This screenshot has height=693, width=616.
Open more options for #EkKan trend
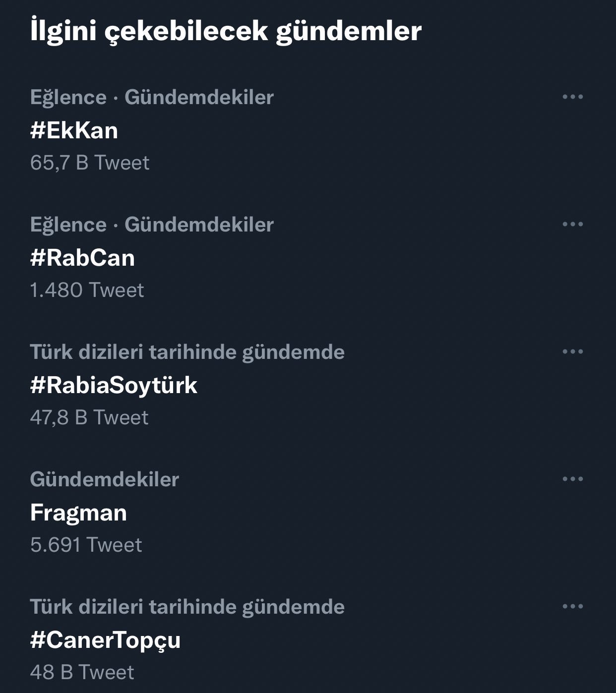click(572, 97)
